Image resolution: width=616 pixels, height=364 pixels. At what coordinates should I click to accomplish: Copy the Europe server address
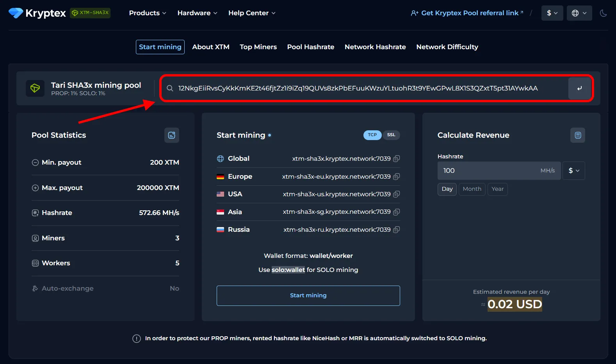(x=396, y=177)
